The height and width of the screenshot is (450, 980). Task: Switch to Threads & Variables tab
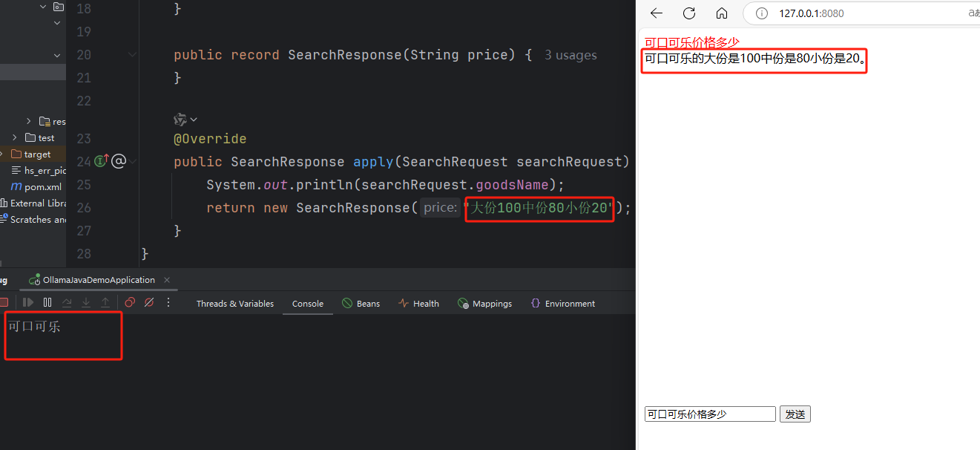234,304
